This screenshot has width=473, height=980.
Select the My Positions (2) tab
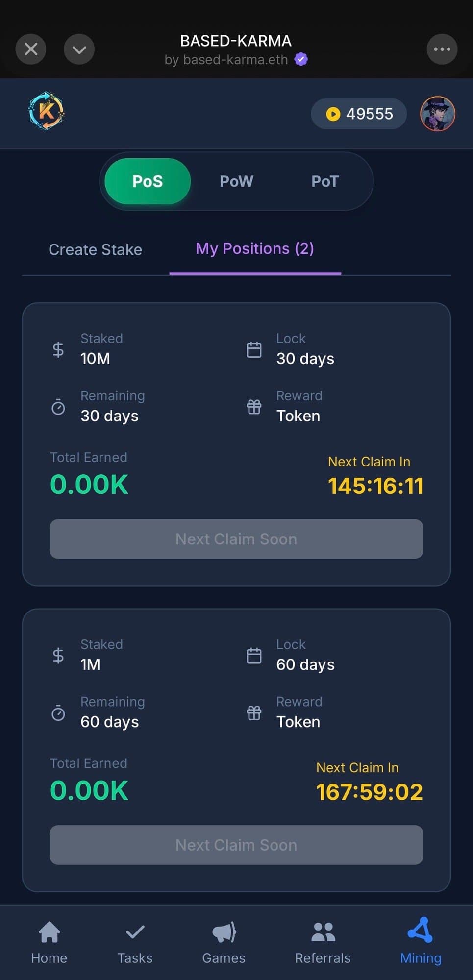tap(255, 249)
